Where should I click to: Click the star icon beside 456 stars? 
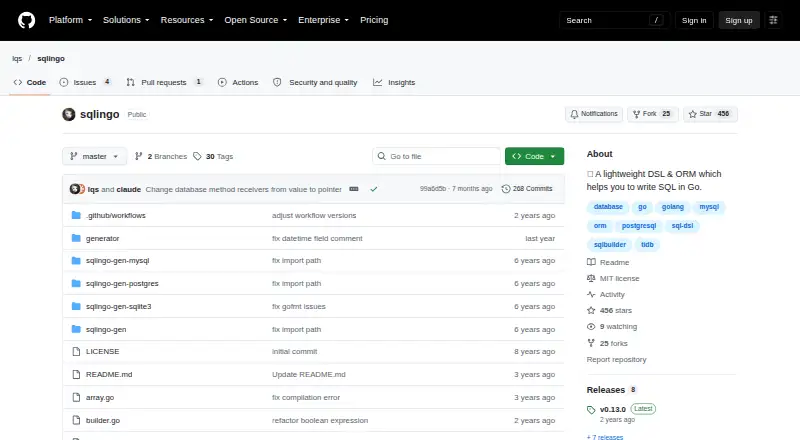coord(591,310)
